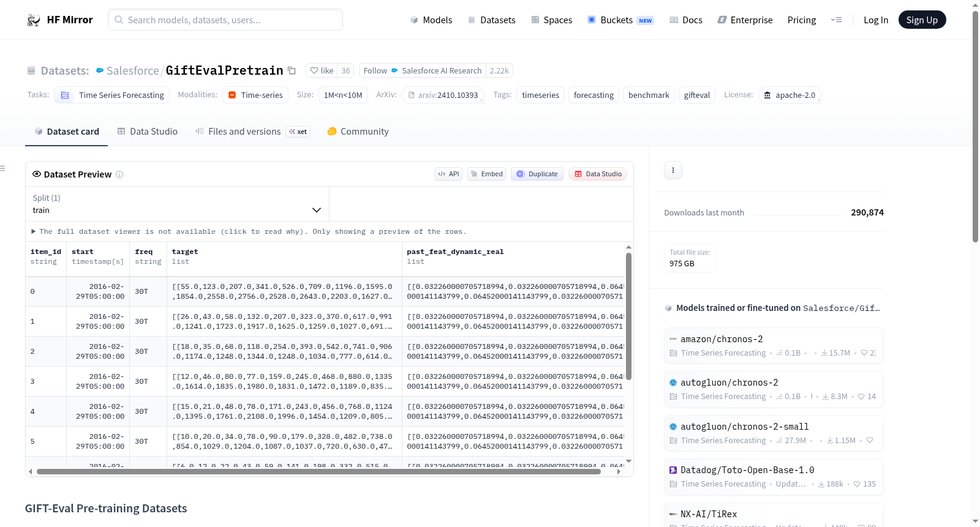The width and height of the screenshot is (980, 527).
Task: Click the 1M<n<10M size tag
Action: tap(343, 95)
